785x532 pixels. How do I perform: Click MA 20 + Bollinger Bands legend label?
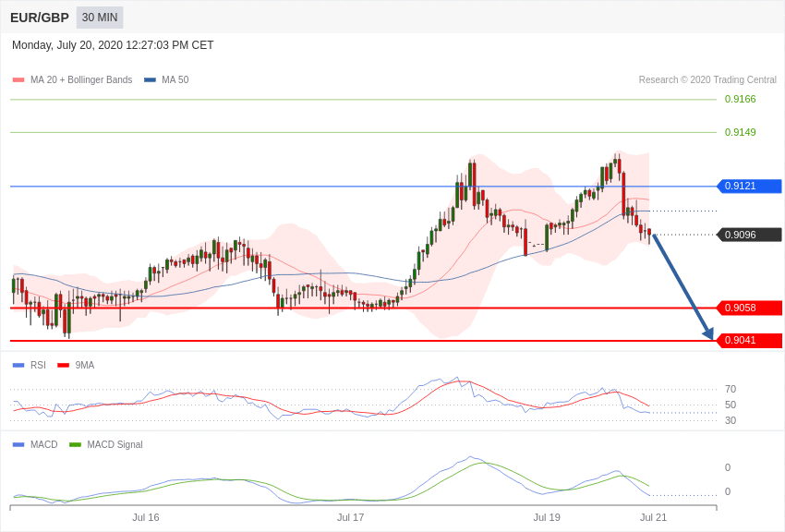[x=81, y=80]
